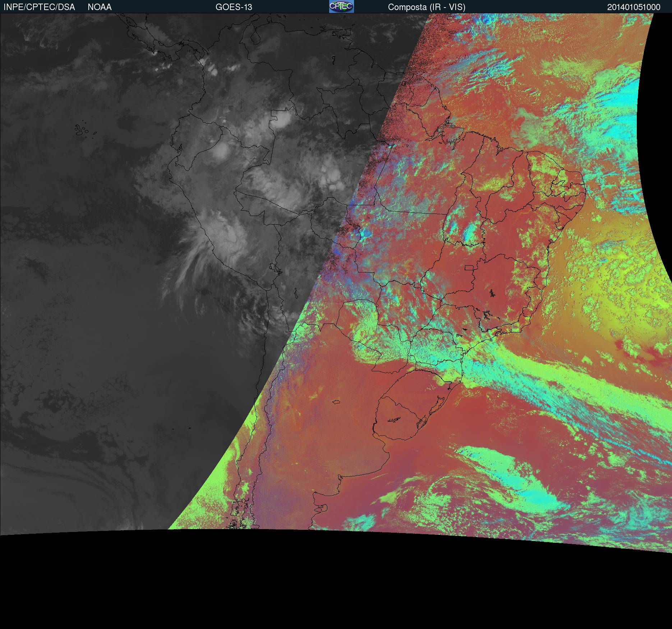Click the 'INPE/CPTEC/DSA' header text
The height and width of the screenshot is (629, 672).
[39, 7]
